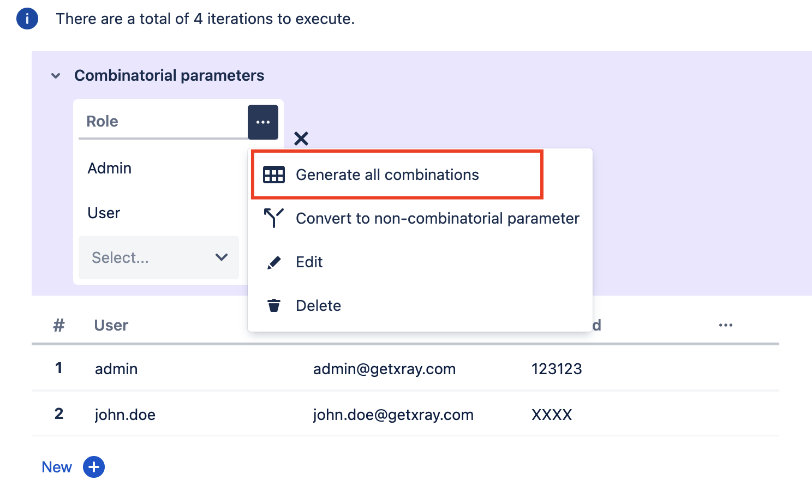Click the trash Delete icon

(274, 305)
